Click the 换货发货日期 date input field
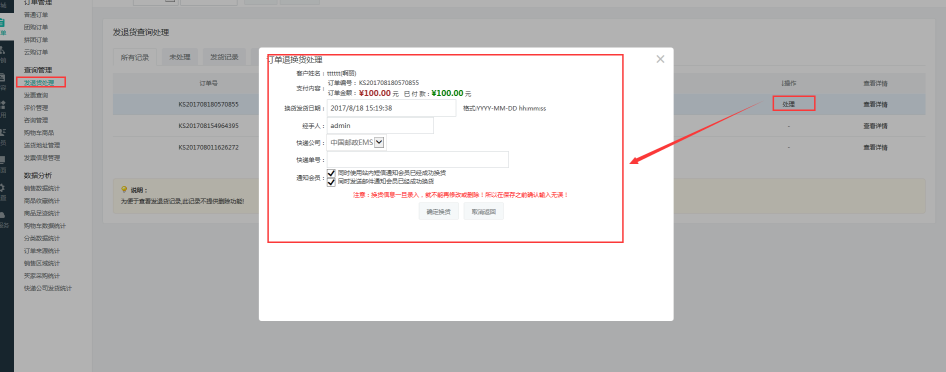This screenshot has height=372, width=946. point(391,109)
